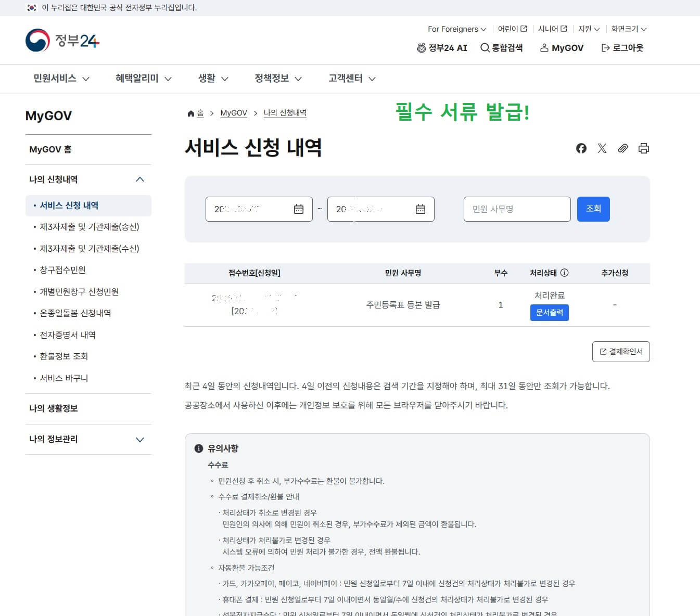
Task: Click the home icon in the breadcrumb
Action: coord(191,113)
